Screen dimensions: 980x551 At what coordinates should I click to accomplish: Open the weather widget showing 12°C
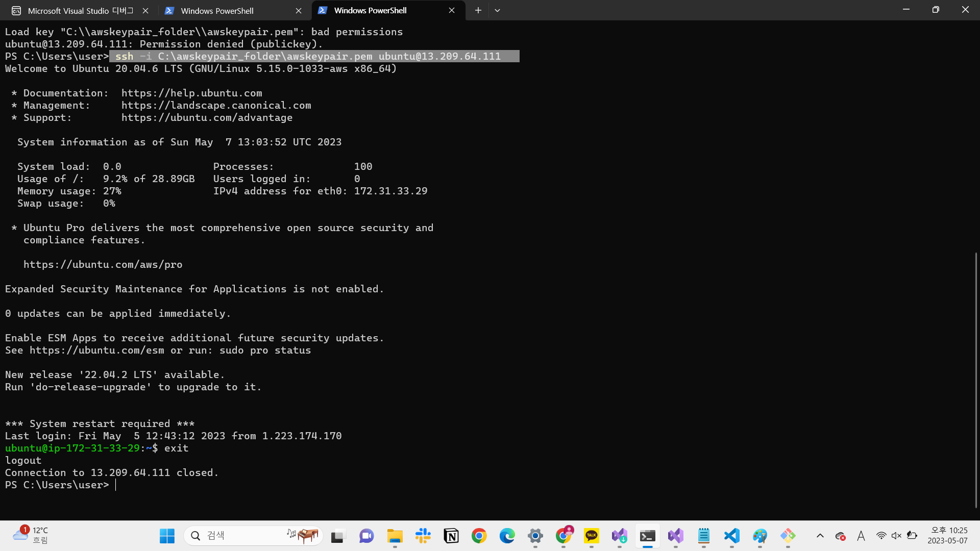pyautogui.click(x=31, y=535)
